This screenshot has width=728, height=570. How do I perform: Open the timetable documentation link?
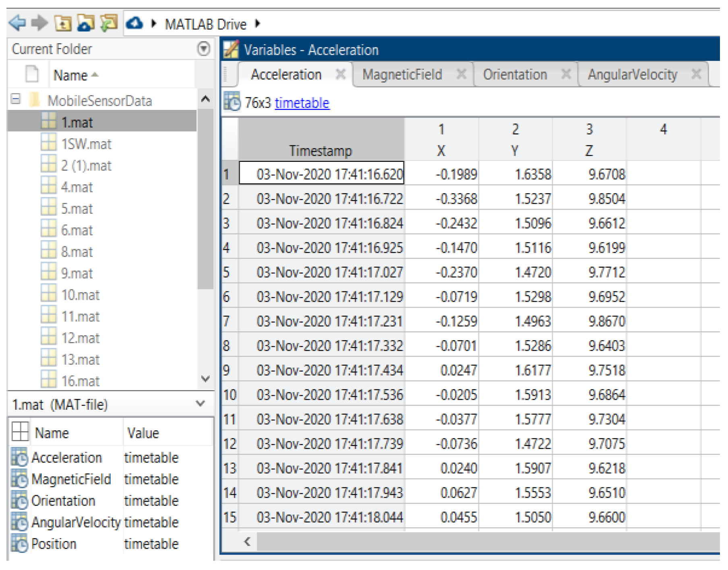click(x=302, y=103)
